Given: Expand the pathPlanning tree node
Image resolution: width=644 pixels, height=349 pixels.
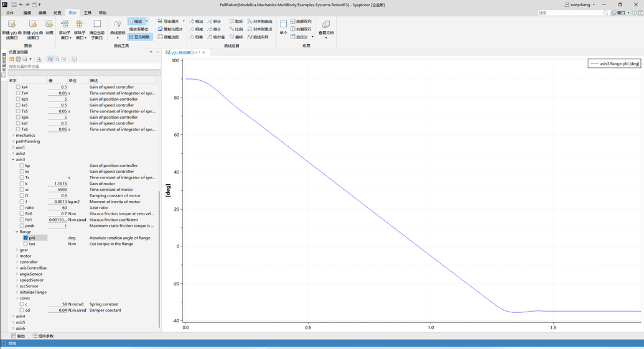Looking at the screenshot, I should 13,141.
